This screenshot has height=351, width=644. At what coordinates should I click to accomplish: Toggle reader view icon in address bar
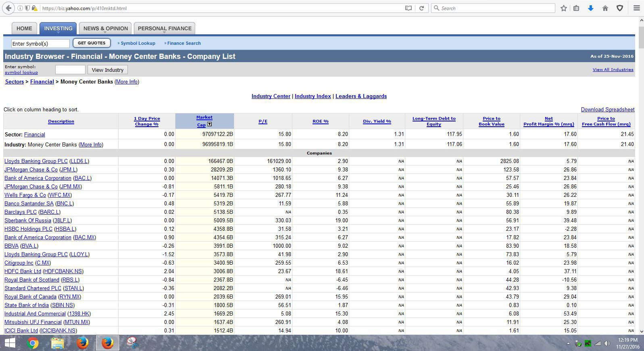pos(408,8)
